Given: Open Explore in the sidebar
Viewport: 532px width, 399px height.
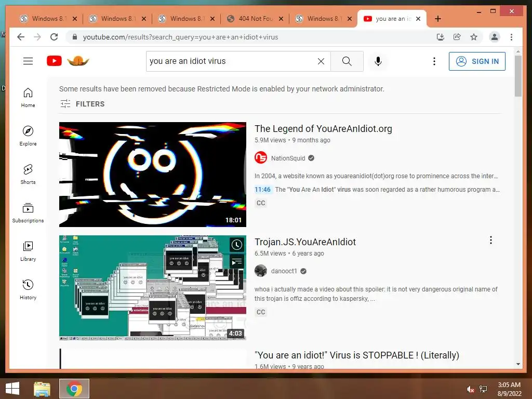Looking at the screenshot, I should [28, 136].
